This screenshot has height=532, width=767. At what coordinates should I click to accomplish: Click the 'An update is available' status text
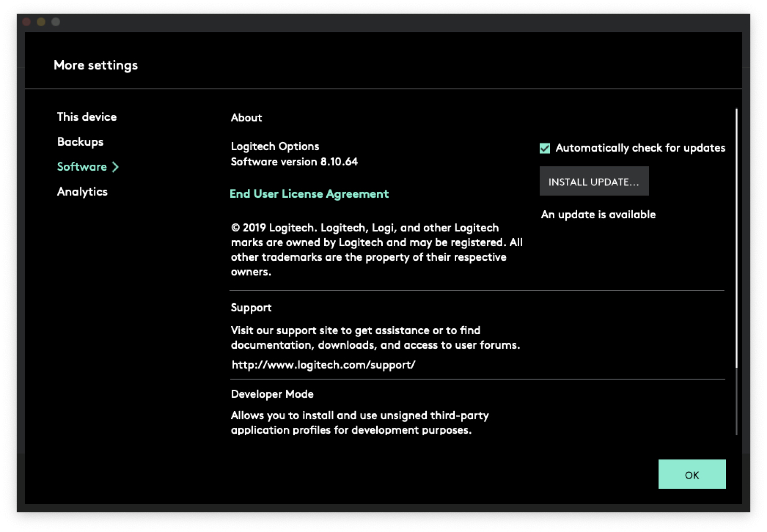(x=598, y=215)
